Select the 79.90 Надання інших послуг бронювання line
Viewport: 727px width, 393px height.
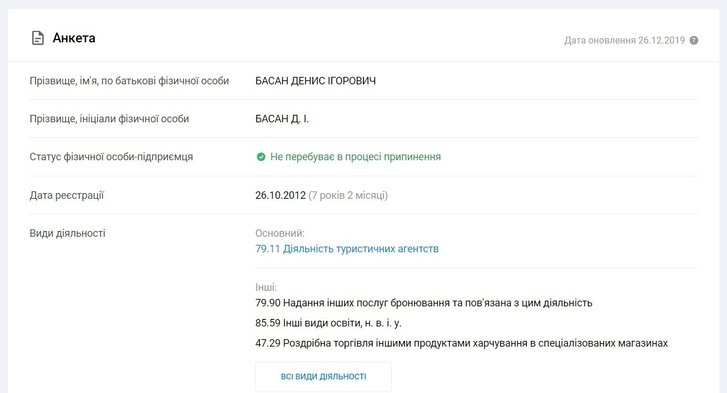pos(424,303)
